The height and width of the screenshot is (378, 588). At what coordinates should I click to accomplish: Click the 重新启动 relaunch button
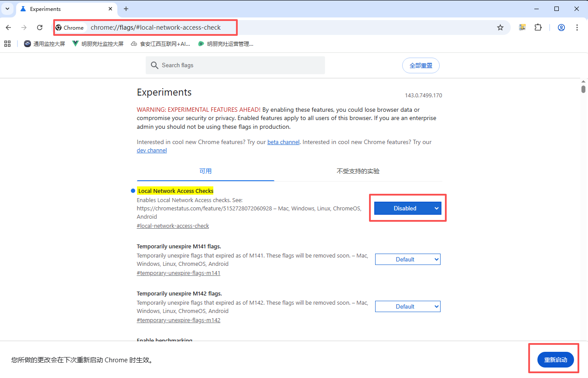[x=555, y=360]
